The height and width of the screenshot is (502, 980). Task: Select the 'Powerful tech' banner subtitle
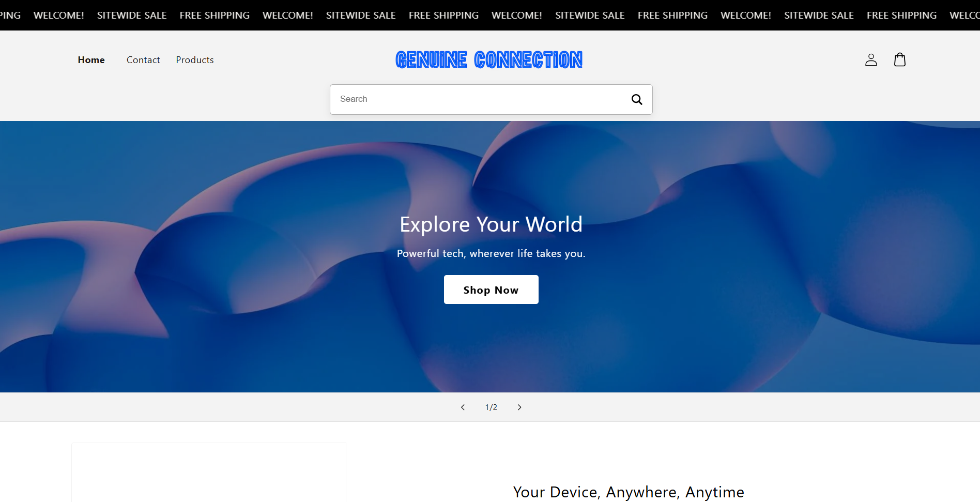(x=491, y=253)
